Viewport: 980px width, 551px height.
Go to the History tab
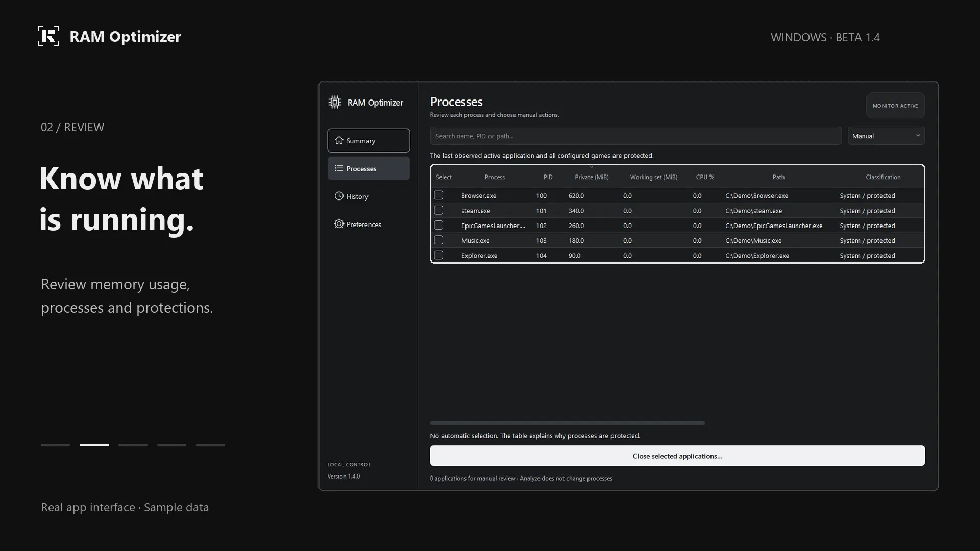[x=369, y=196]
